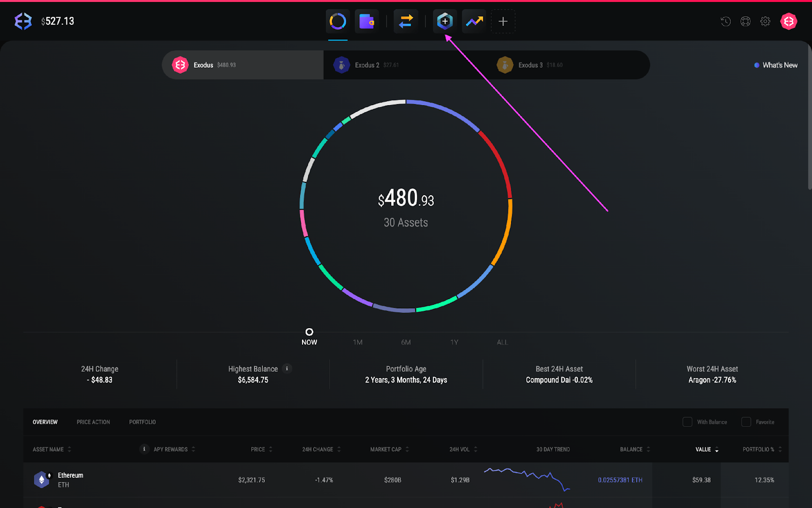Click the Ethereum asset name
This screenshot has height=508, width=812.
[71, 475]
